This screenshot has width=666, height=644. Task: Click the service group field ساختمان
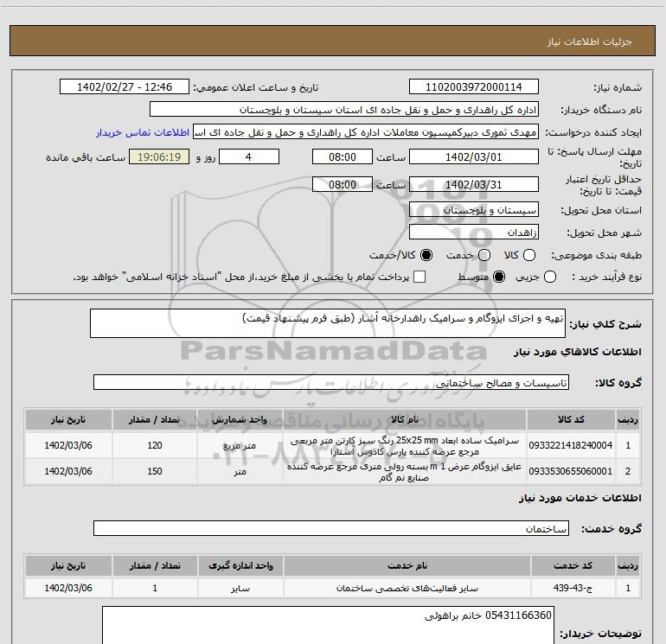[x=331, y=528]
